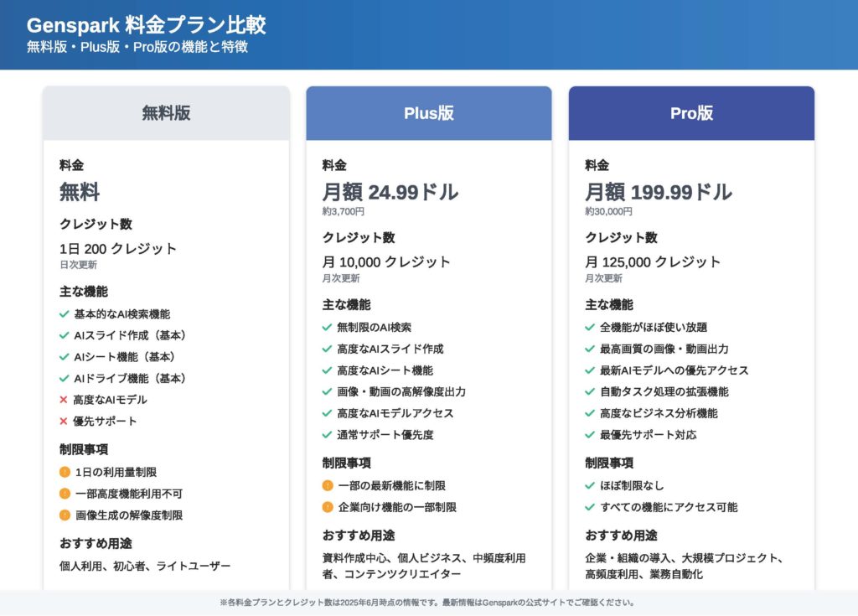Select the Pro版 plan header

[691, 113]
